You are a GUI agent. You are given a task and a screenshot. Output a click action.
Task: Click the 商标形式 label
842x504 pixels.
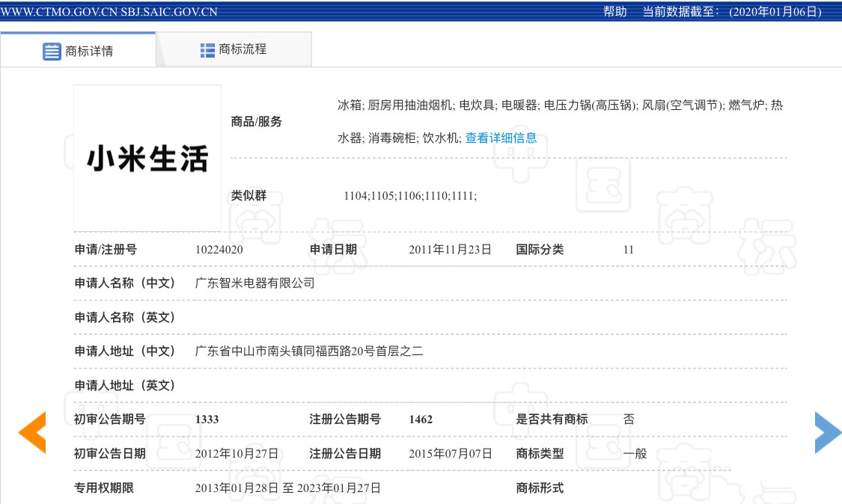[x=540, y=488]
